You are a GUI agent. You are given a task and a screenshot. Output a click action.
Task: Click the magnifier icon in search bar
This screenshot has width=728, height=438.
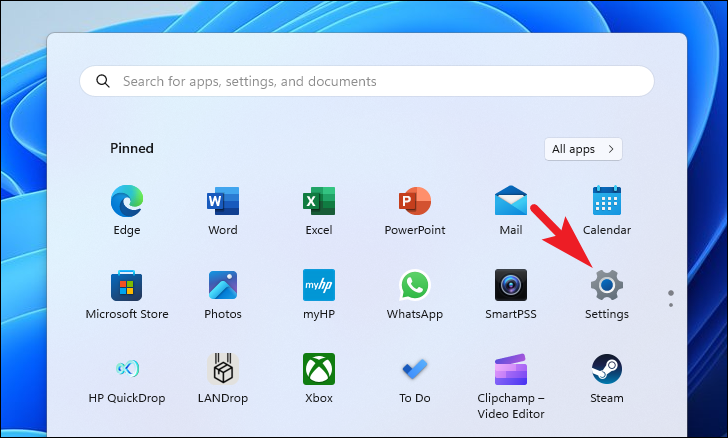103,81
